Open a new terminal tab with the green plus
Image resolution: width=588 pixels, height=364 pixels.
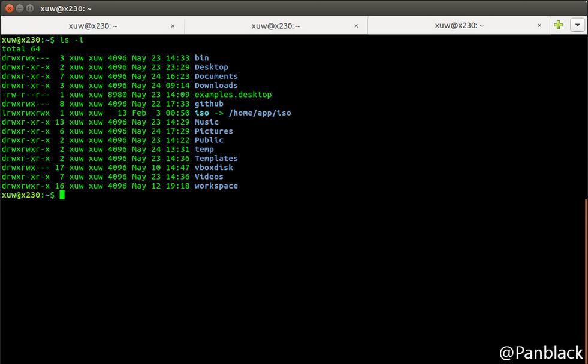click(x=559, y=25)
